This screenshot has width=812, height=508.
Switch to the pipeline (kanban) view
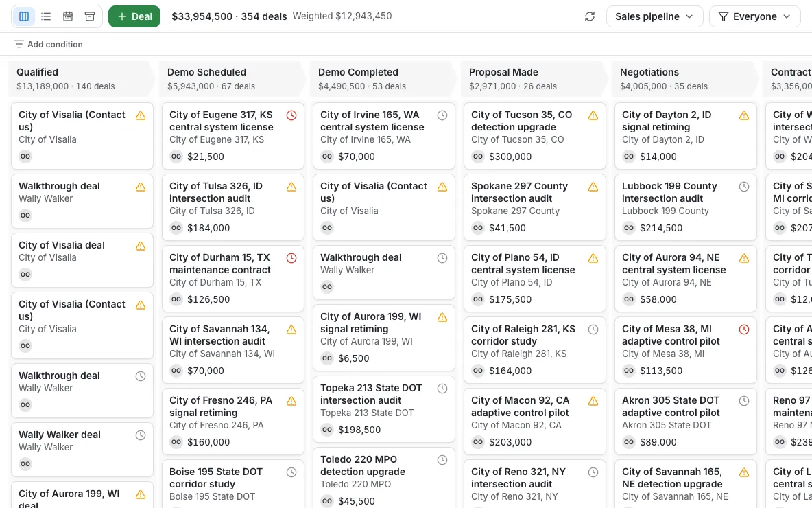click(x=24, y=16)
